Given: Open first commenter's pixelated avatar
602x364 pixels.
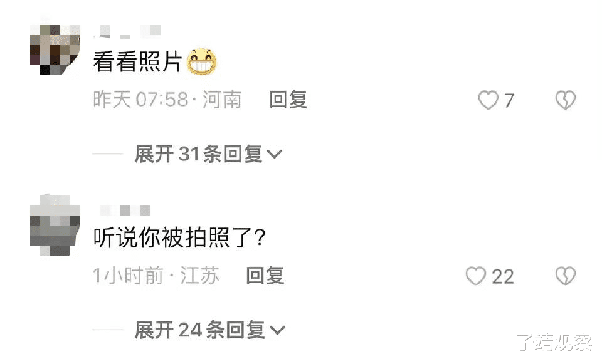Looking at the screenshot, I should point(55,50).
